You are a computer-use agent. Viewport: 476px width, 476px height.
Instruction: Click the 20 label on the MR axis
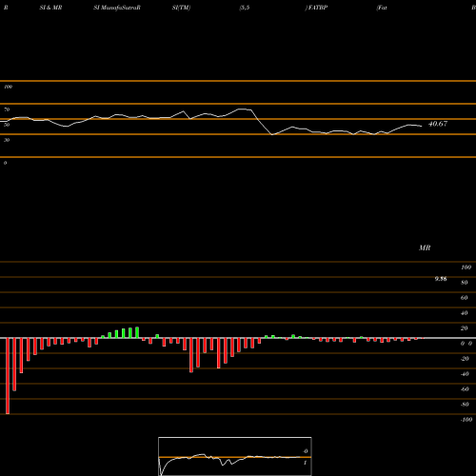[465, 328]
